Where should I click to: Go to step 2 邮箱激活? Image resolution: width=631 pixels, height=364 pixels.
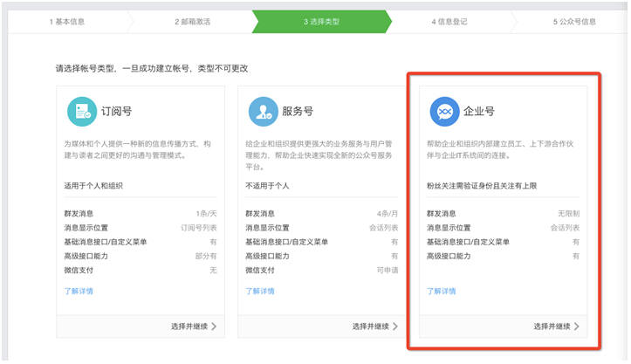[x=199, y=22]
